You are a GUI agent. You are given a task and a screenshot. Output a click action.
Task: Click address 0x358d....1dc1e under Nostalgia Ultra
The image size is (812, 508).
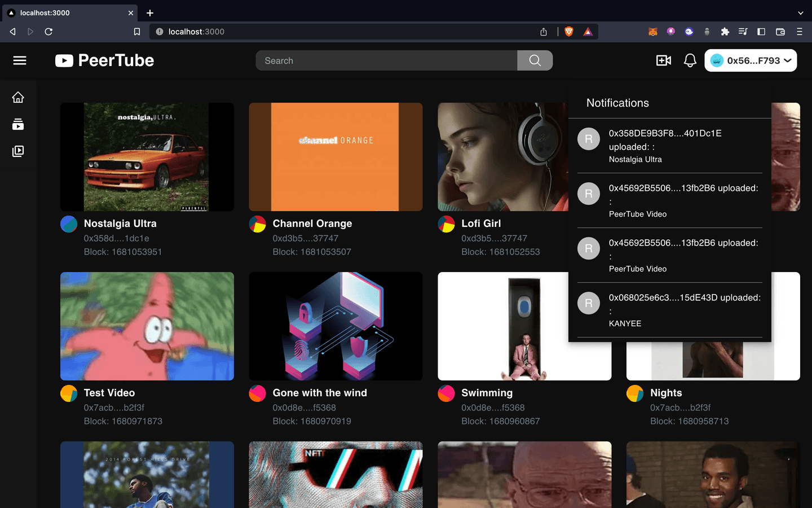click(117, 238)
